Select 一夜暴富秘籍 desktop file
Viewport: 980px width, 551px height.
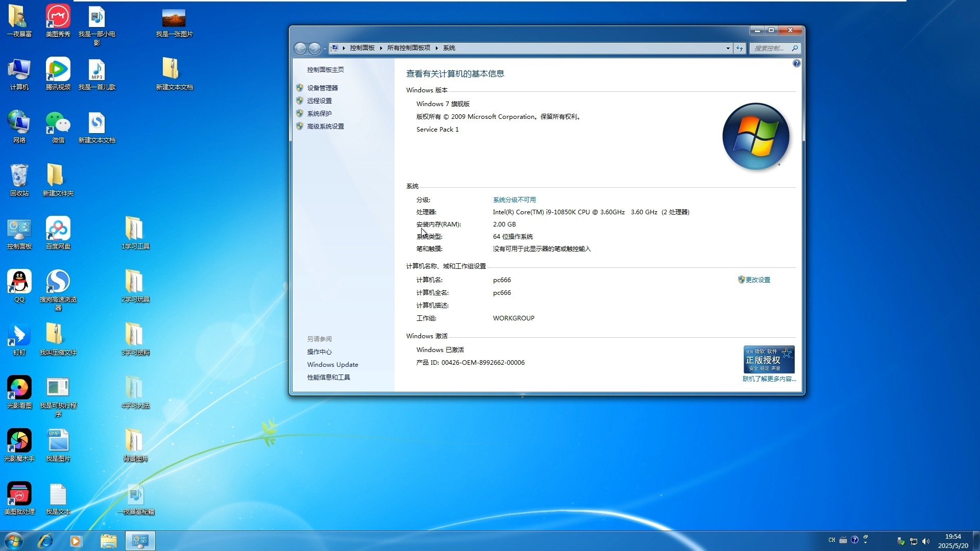point(135,499)
